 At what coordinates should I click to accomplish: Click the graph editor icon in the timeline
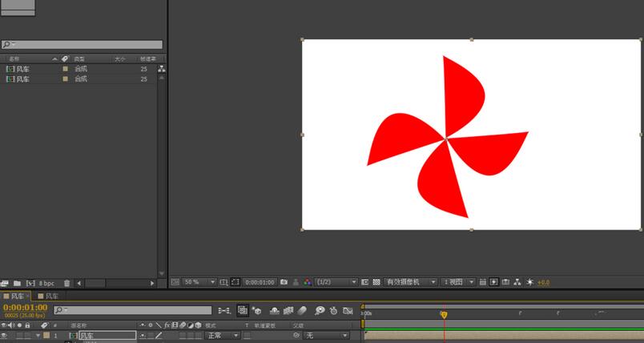[347, 310]
